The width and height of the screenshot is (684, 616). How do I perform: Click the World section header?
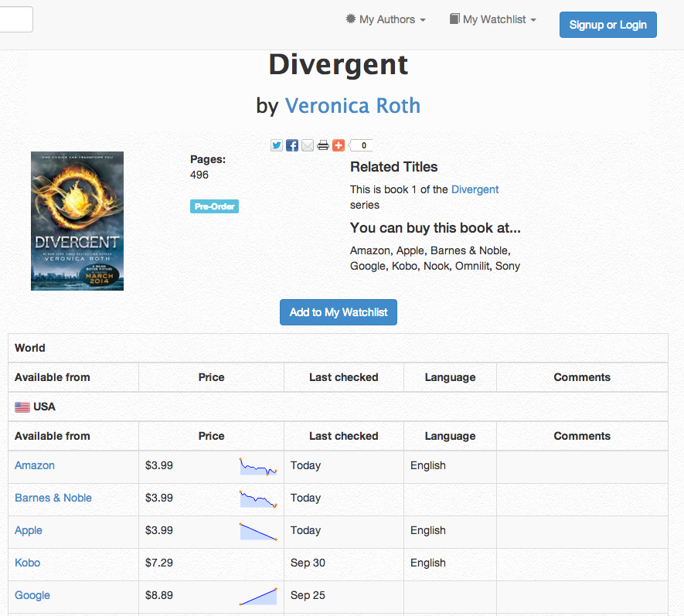30,348
